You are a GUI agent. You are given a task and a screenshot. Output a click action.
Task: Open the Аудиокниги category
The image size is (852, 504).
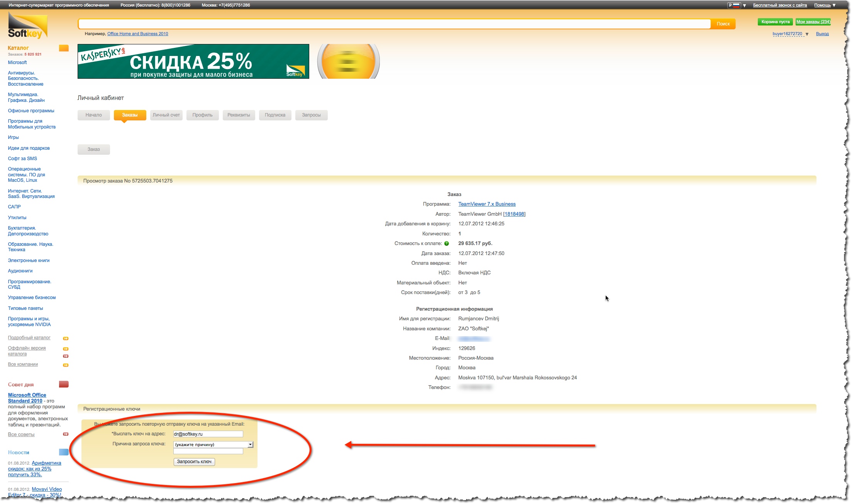click(x=20, y=271)
